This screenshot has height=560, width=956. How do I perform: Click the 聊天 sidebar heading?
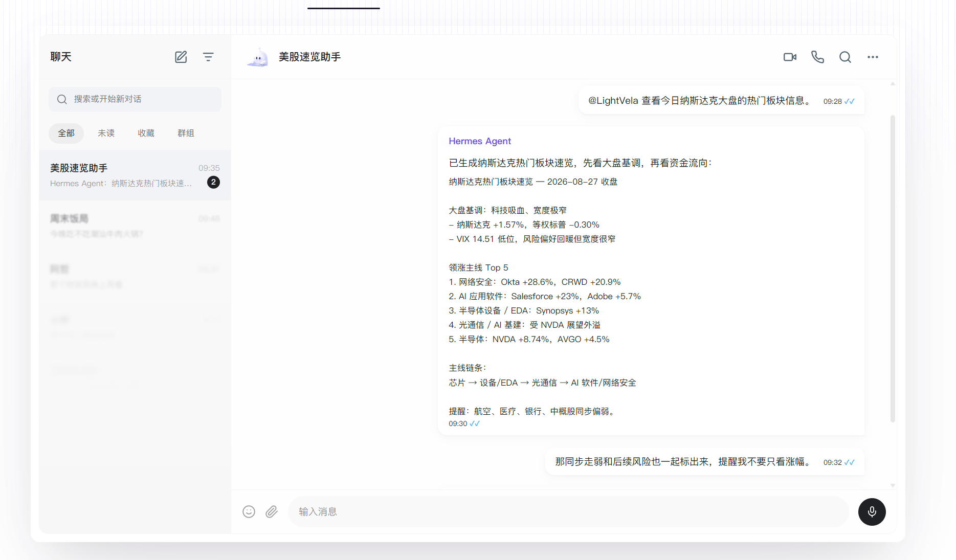61,57
